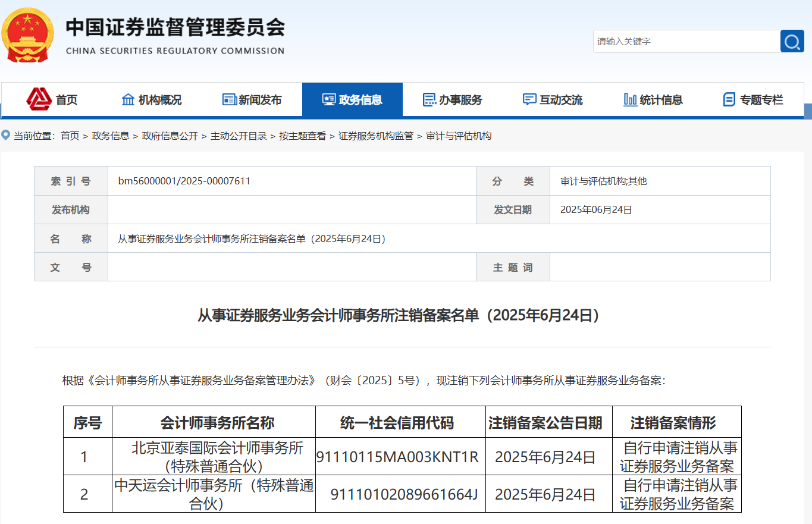The image size is (812, 524).
Task: Click the 发文日期 label cell
Action: coord(513,209)
